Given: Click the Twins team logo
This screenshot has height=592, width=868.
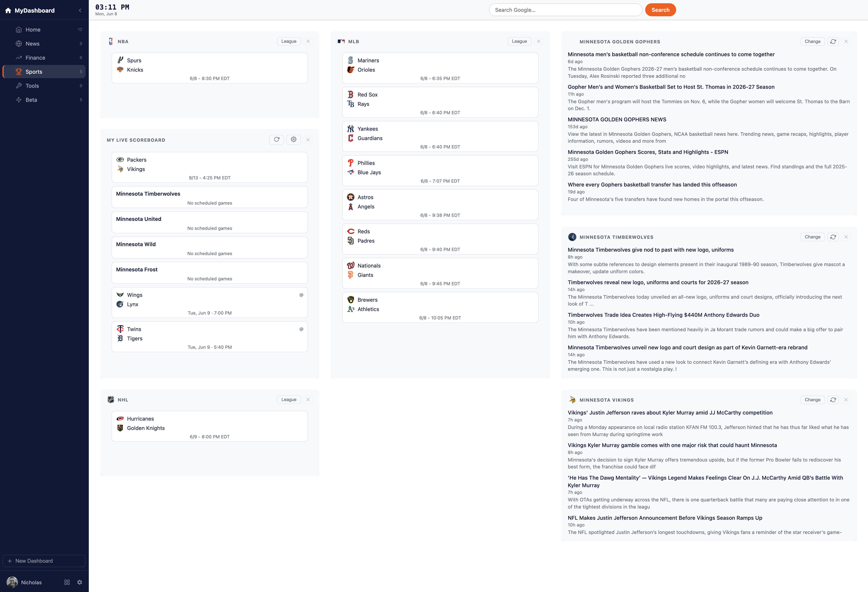Looking at the screenshot, I should 120,329.
